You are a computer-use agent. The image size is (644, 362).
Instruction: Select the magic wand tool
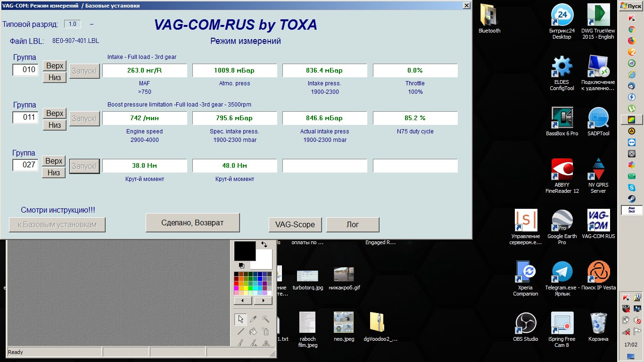[x=265, y=319]
